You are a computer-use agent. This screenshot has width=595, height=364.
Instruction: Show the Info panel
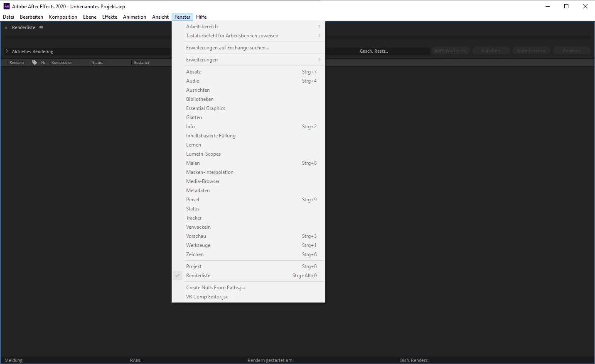click(x=248, y=127)
